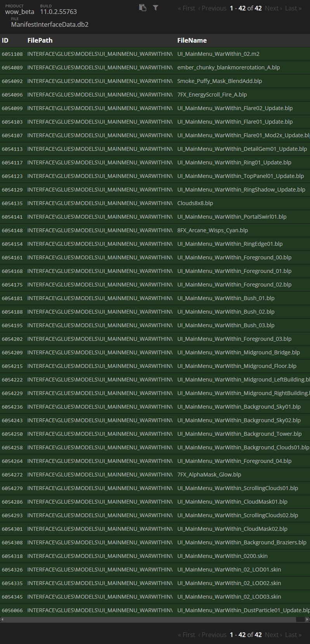Image resolution: width=310 pixels, height=644 pixels.
Task: Click UI_MainMenu_WarWithin_CloudMask01.blp
Action: click(x=232, y=502)
